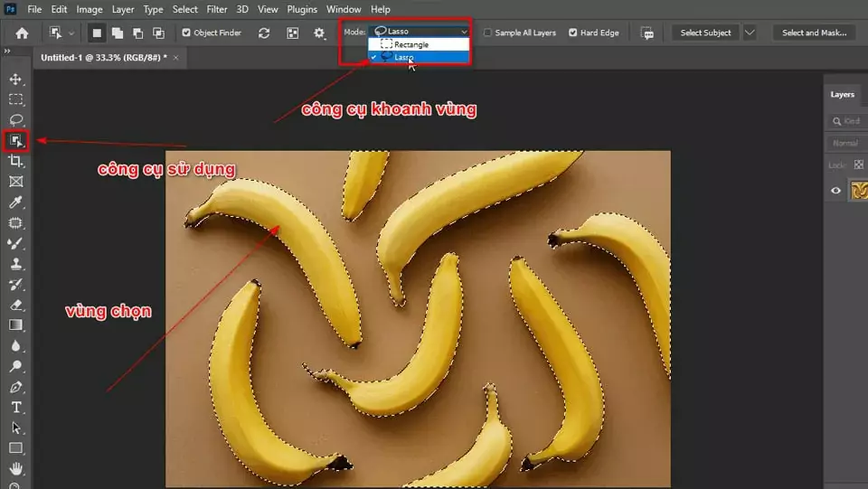Open the Help menu
This screenshot has height=489, width=868.
click(x=381, y=9)
